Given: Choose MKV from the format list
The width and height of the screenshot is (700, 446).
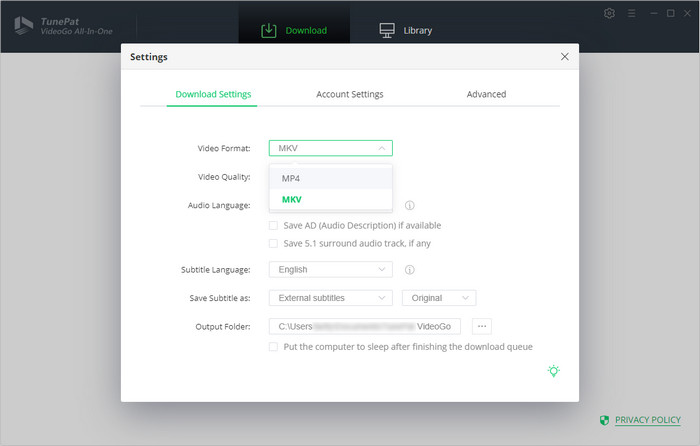Looking at the screenshot, I should [x=330, y=200].
